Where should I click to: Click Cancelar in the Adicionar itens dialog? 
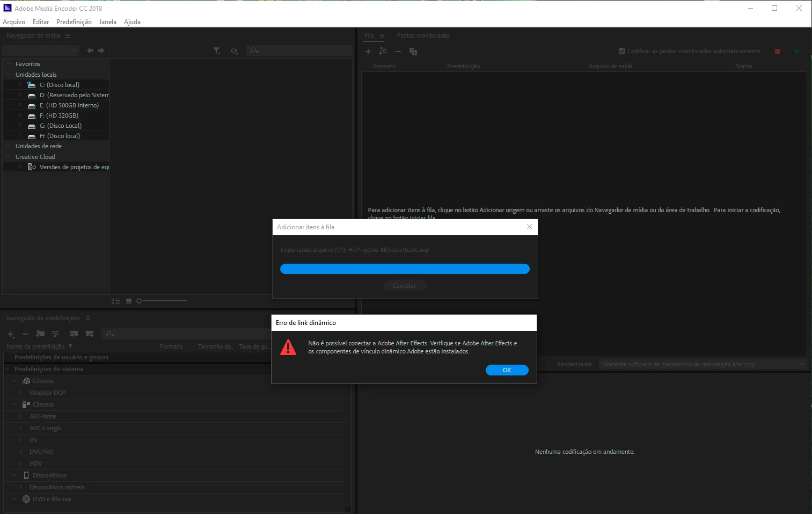pos(404,286)
